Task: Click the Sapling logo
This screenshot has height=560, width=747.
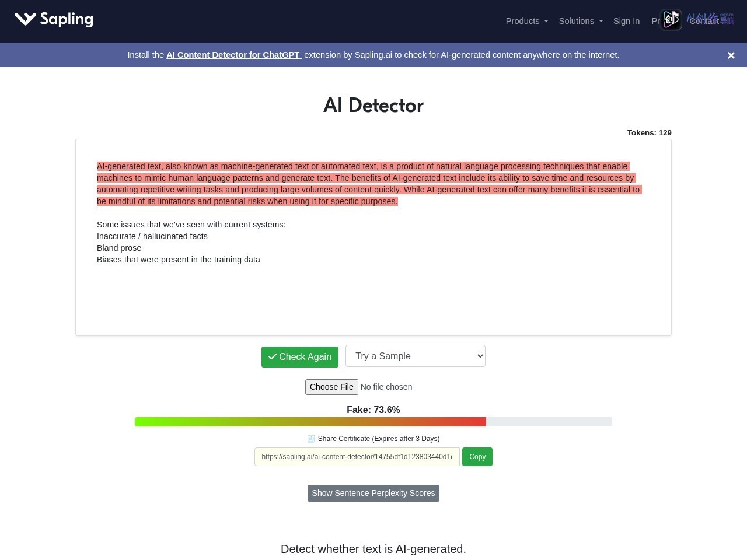Action: point(54,19)
